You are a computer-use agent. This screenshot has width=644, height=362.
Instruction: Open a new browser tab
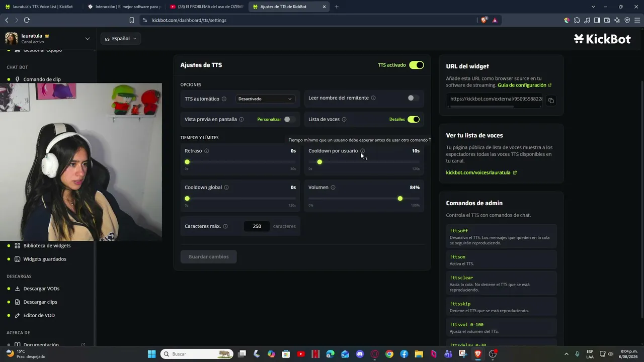click(337, 7)
